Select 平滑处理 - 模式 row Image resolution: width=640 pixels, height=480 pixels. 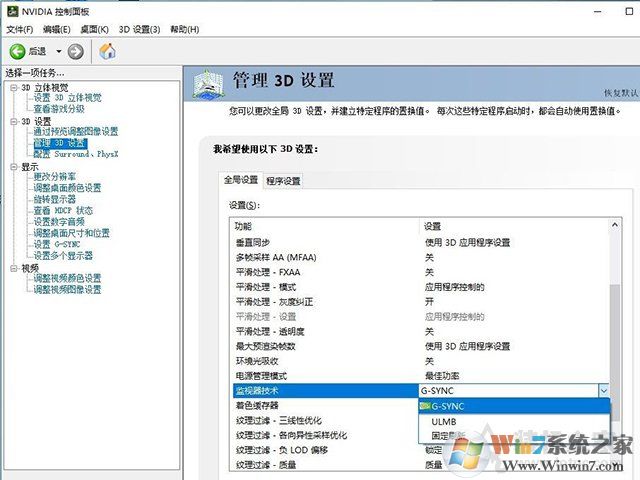[x=420, y=287]
